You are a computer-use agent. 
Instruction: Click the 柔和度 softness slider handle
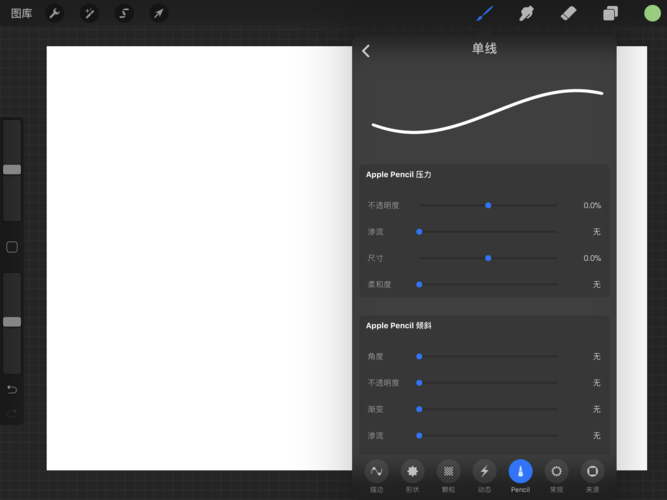click(419, 285)
